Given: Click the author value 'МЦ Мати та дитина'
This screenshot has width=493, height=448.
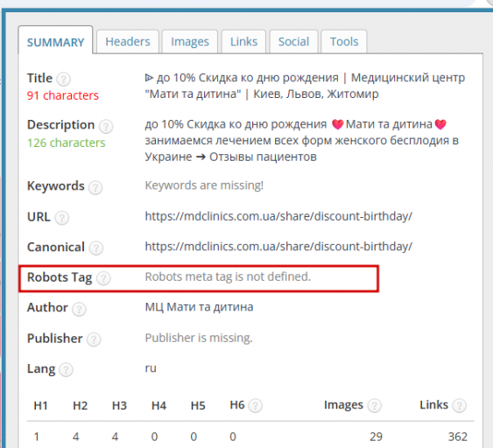Looking at the screenshot, I should [199, 307].
